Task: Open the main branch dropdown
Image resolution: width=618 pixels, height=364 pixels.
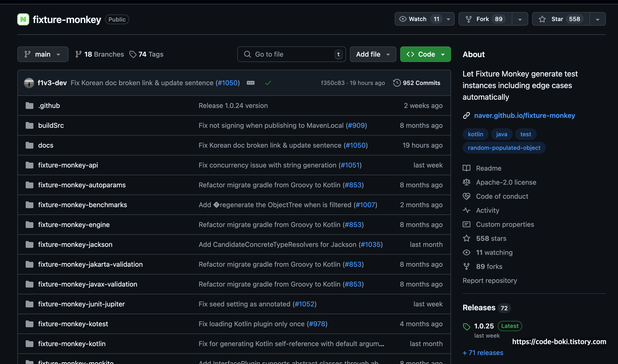Action: click(43, 54)
